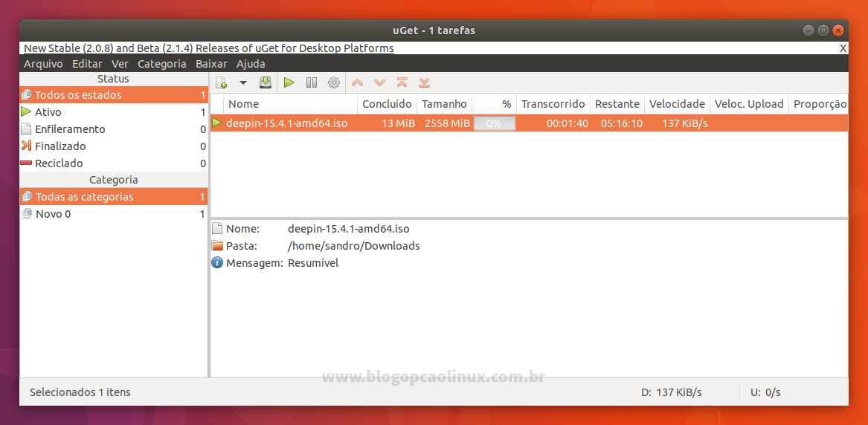Click the deepin filename in details pane
This screenshot has height=425, width=868.
coord(349,228)
